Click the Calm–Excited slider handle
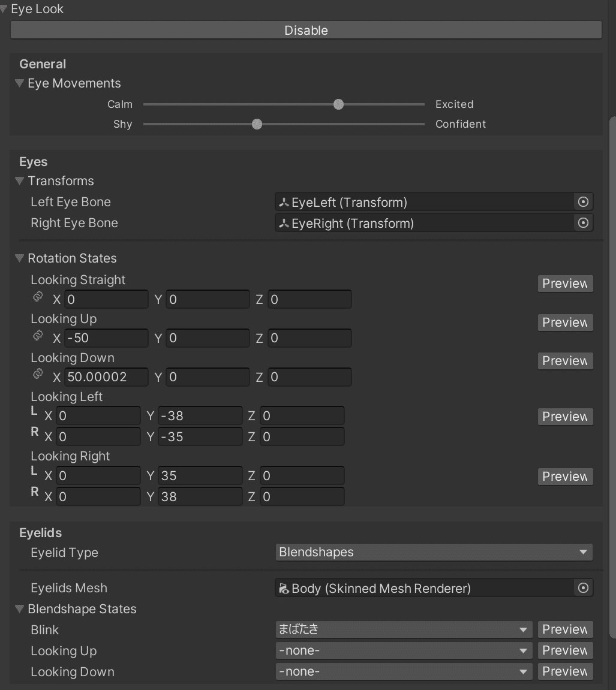Viewport: 616px width, 690px height. coord(338,104)
